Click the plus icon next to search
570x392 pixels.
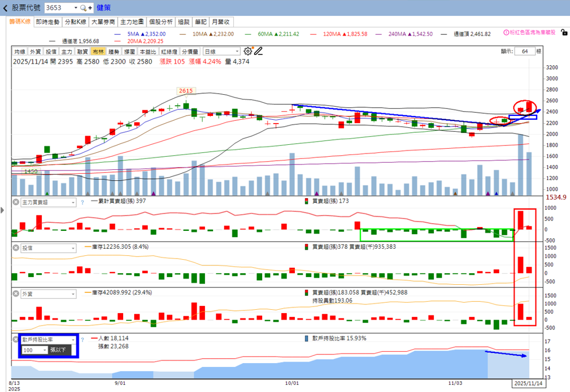(90, 8)
